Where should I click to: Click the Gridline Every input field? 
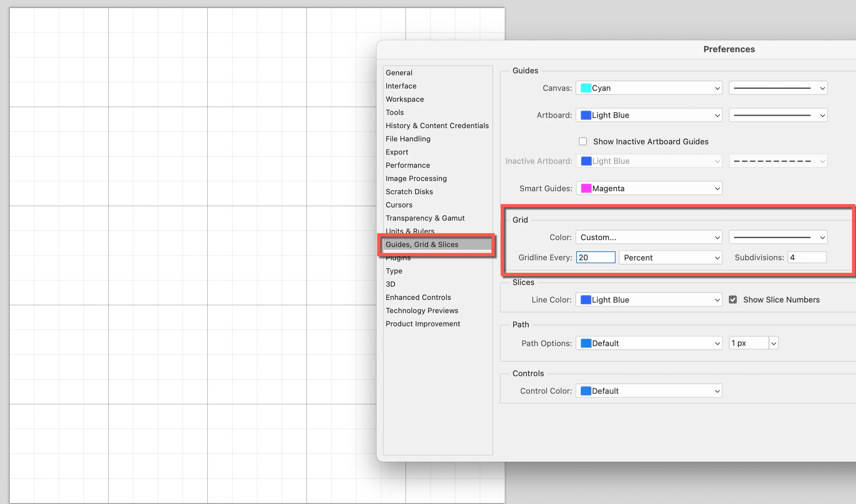[x=595, y=257]
